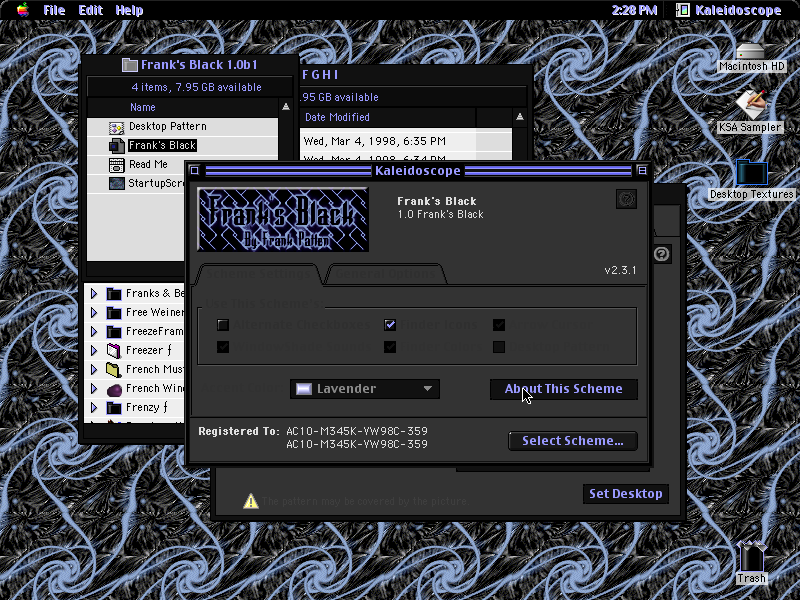Switch to the General Options tab

tap(385, 274)
